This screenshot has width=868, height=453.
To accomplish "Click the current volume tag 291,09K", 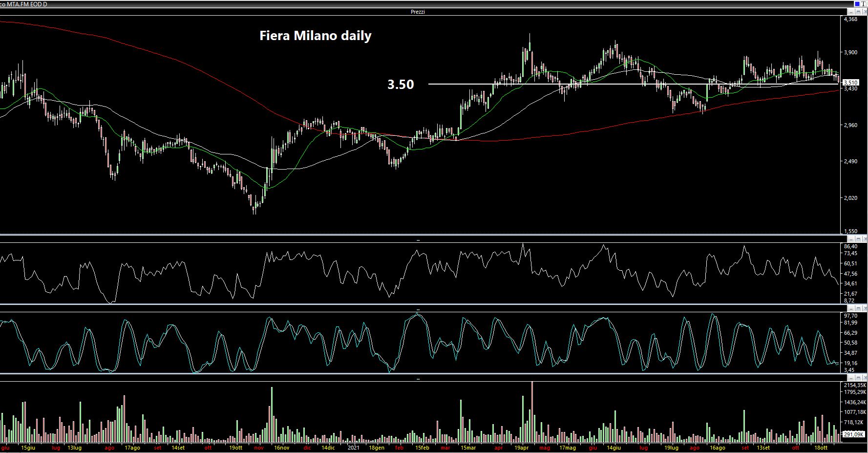I will pyautogui.click(x=853, y=434).
